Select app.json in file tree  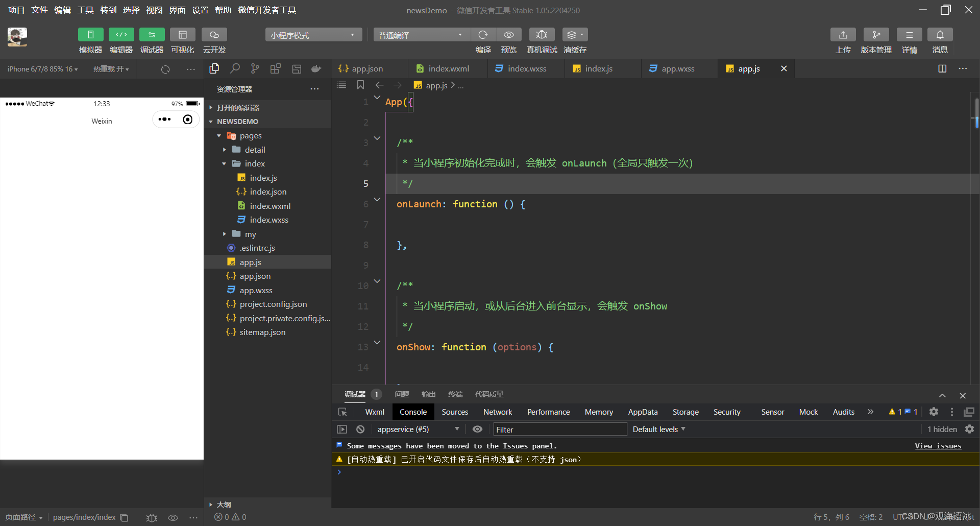point(255,276)
